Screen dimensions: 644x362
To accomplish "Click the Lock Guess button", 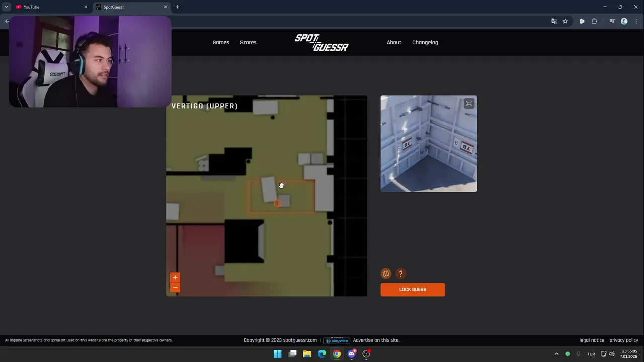I will tap(413, 289).
